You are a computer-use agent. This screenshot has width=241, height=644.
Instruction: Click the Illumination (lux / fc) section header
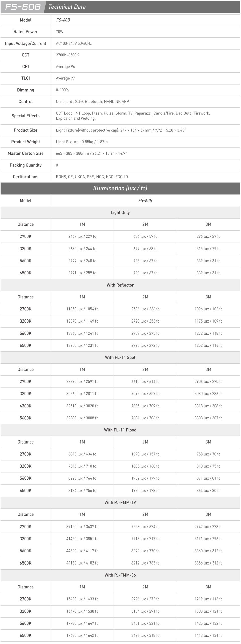pos(120,188)
